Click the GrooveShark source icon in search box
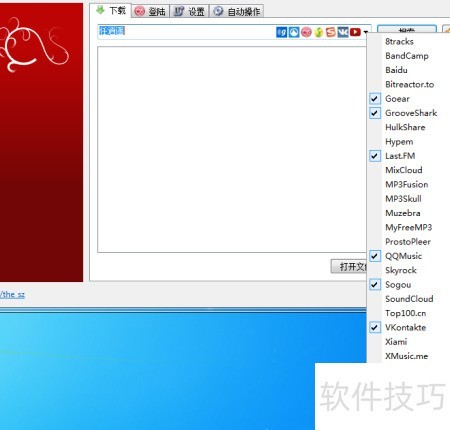450x430 pixels. click(x=294, y=32)
